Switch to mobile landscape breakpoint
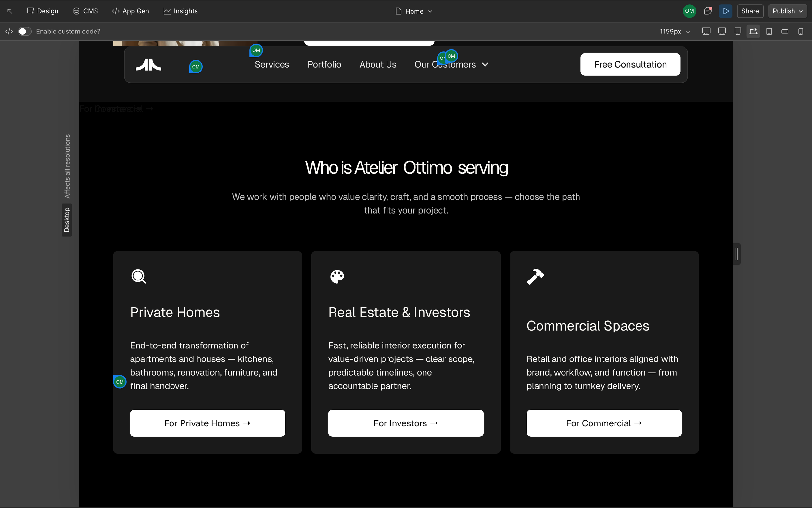The height and width of the screenshot is (508, 812). [785, 31]
